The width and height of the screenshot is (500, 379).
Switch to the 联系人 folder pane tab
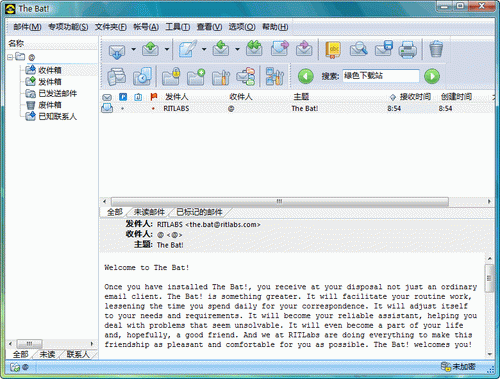click(x=78, y=354)
